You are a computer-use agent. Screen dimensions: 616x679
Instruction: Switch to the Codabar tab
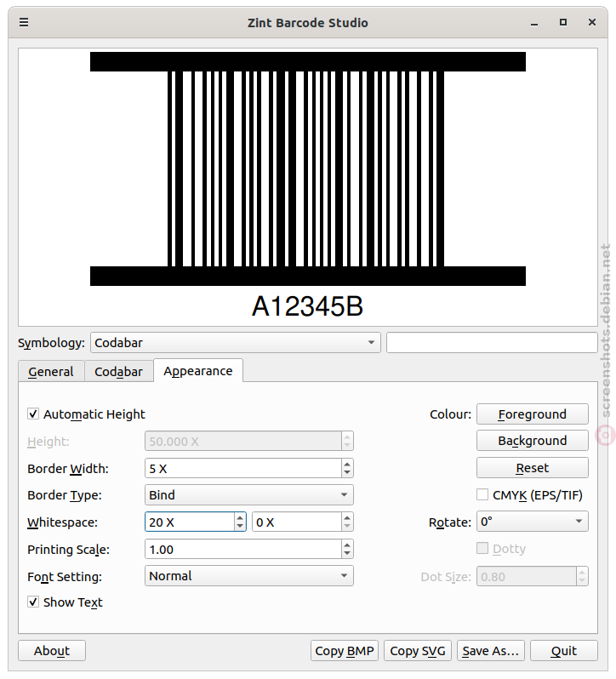(x=118, y=372)
